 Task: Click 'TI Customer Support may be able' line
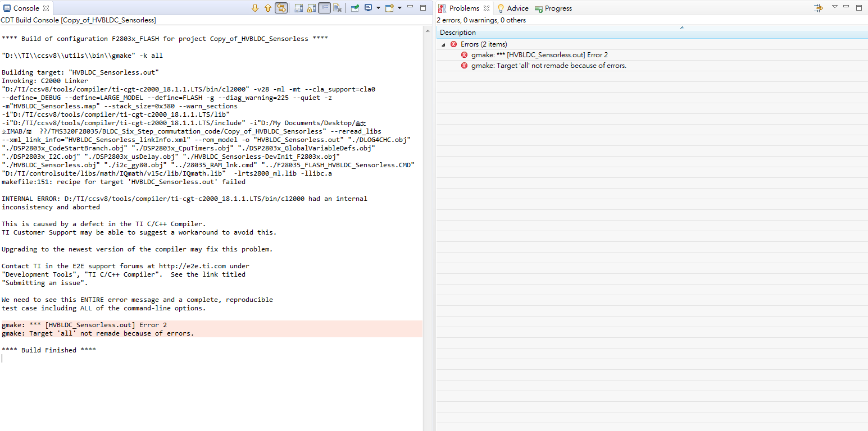[x=139, y=232]
